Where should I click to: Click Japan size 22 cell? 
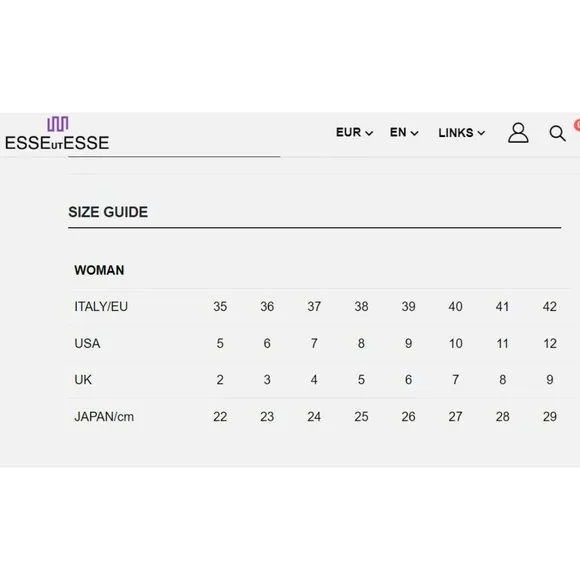(220, 417)
